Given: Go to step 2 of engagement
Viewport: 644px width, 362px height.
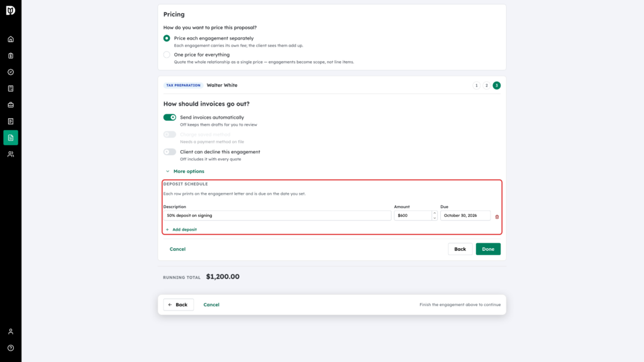Looking at the screenshot, I should click(x=487, y=85).
